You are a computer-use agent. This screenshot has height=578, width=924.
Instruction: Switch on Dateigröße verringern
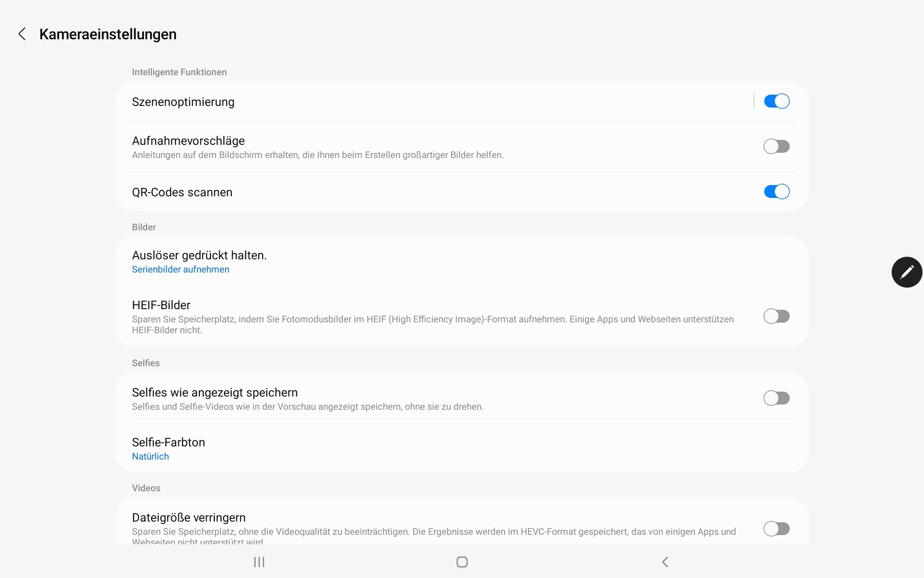(776, 528)
